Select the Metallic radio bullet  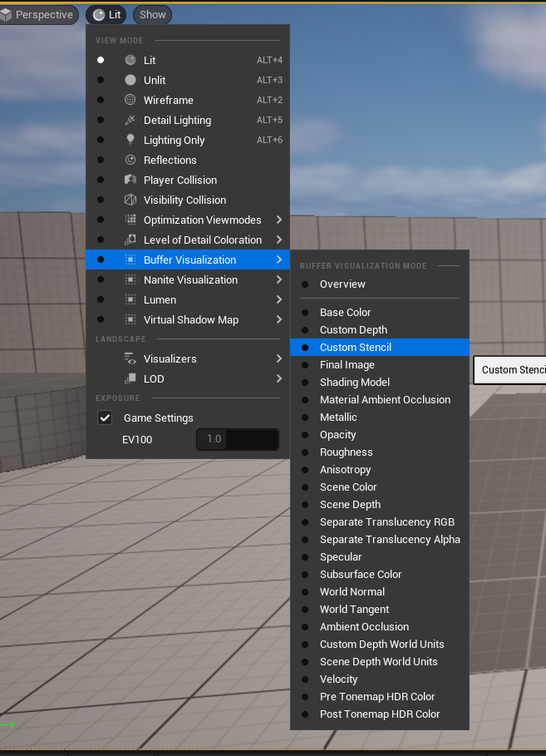(305, 417)
